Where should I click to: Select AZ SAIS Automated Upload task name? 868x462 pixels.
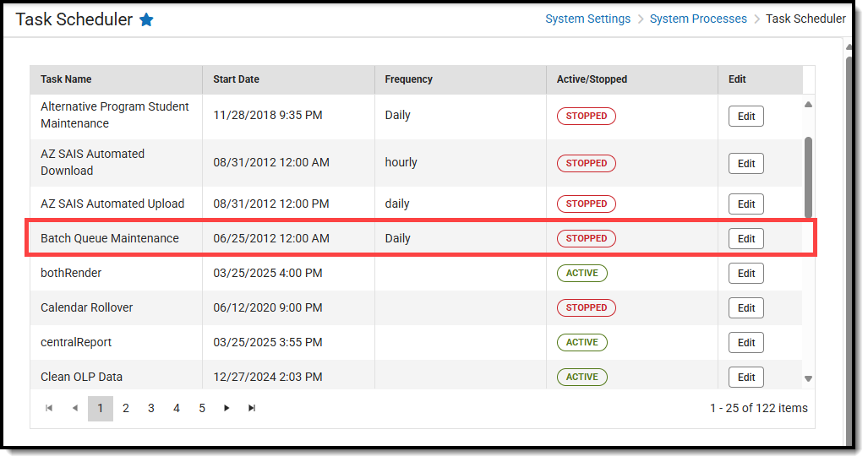(112, 204)
